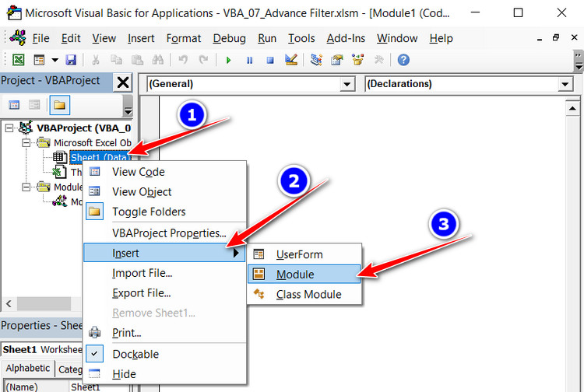Select Sheet1 (Data) in project tree

pyautogui.click(x=100, y=157)
